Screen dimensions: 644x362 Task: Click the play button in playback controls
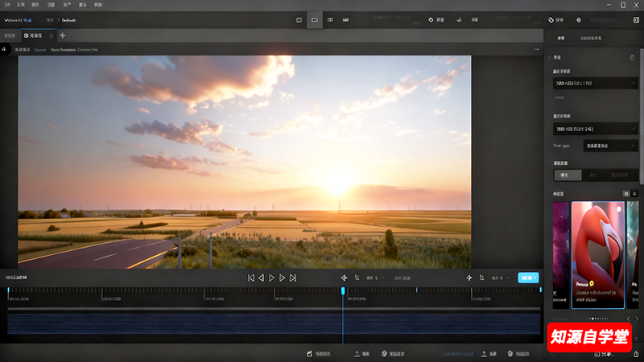272,278
